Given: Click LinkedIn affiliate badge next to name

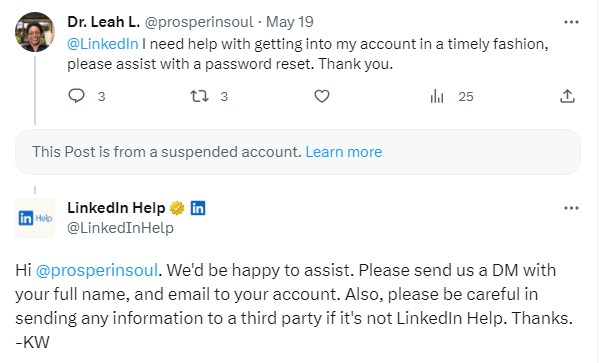Looking at the screenshot, I should pyautogui.click(x=198, y=208).
